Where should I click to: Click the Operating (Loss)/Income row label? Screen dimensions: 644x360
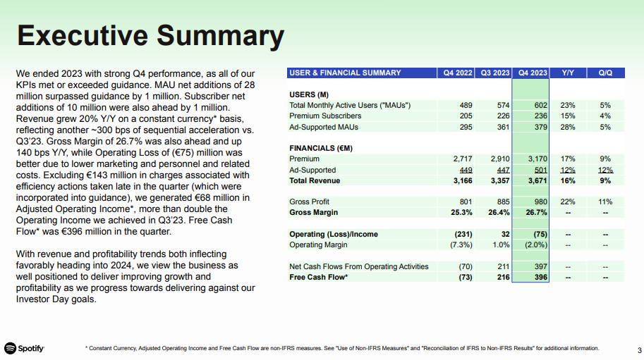pos(334,234)
